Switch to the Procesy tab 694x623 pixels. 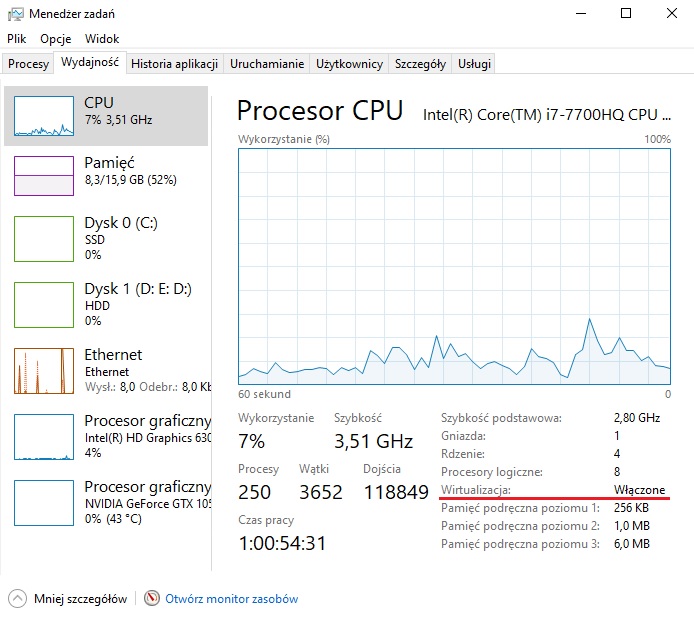tap(28, 64)
